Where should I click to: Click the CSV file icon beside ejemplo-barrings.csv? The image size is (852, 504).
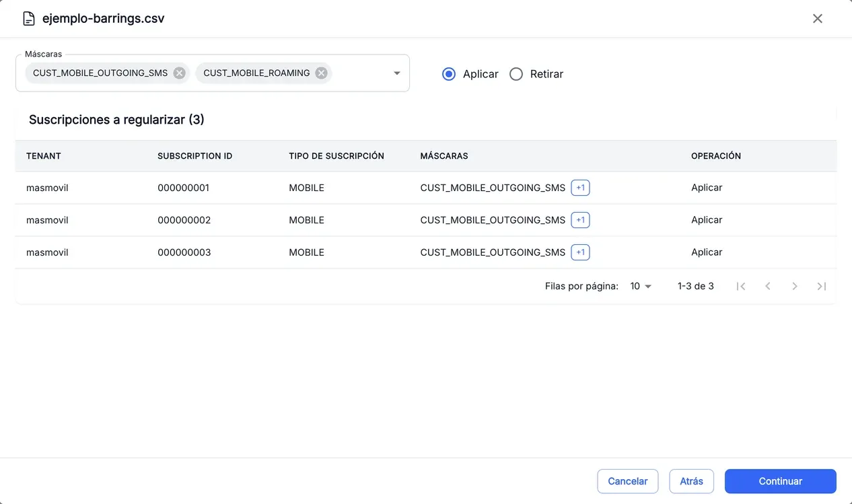[29, 19]
